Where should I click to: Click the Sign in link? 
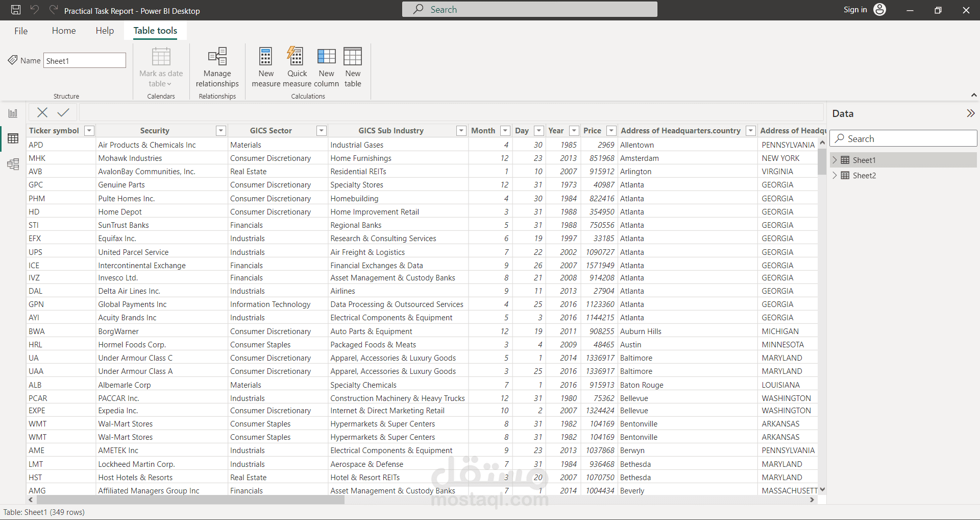pos(855,10)
